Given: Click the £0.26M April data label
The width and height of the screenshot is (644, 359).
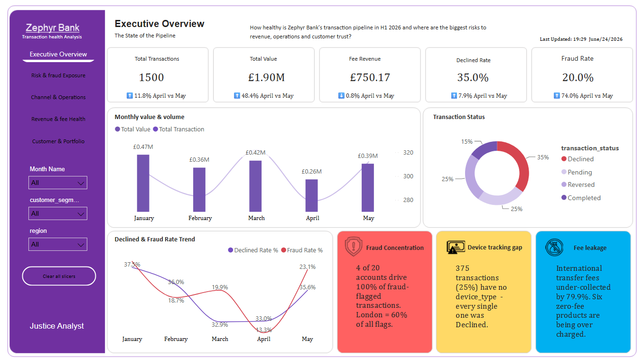Looking at the screenshot, I should coord(312,172).
